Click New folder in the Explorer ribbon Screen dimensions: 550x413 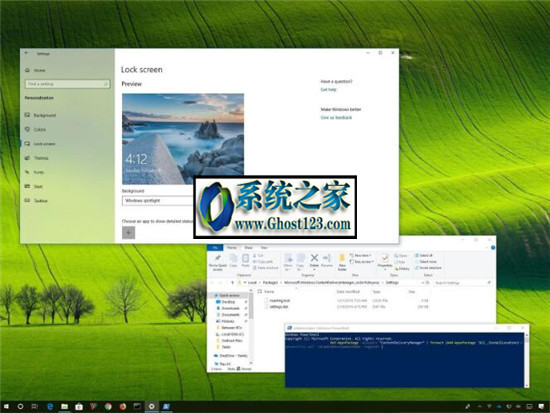(x=342, y=262)
